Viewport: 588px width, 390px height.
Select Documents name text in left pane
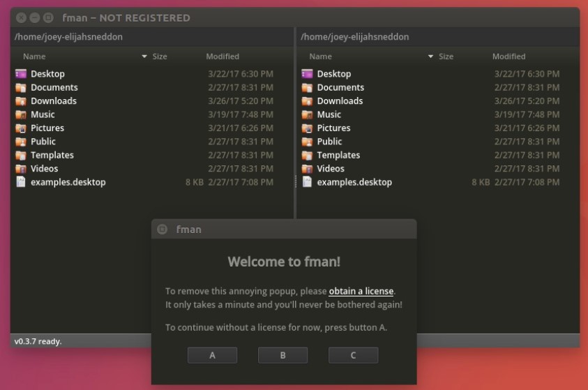click(x=54, y=87)
